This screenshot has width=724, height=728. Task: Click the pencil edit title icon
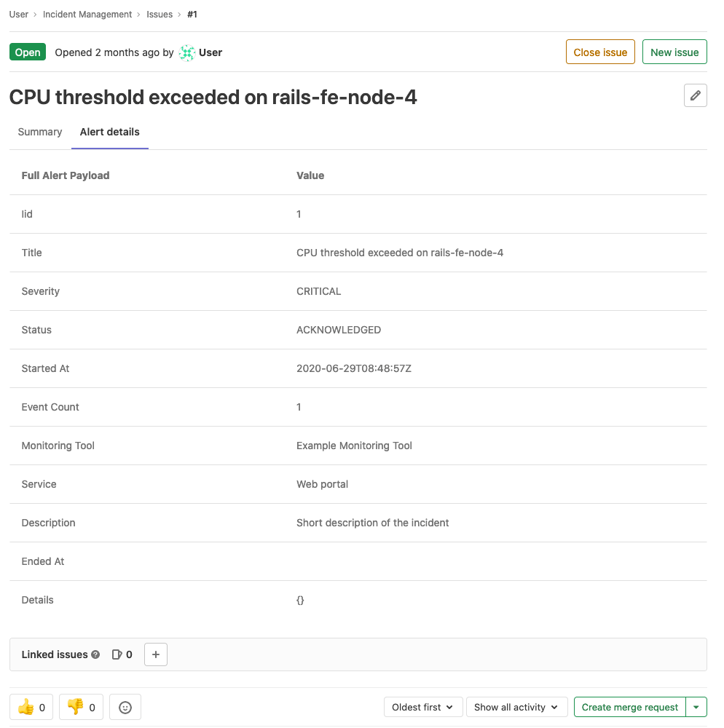pyautogui.click(x=695, y=95)
